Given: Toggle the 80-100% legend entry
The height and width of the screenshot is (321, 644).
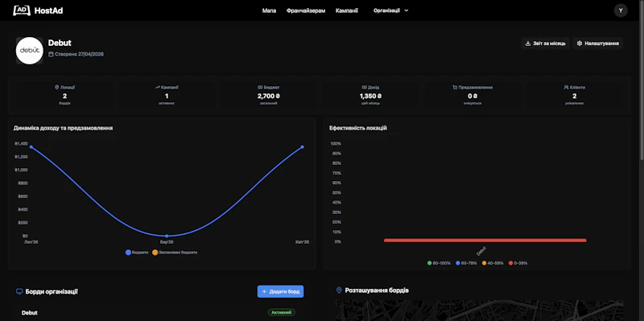Looking at the screenshot, I should 439,263.
